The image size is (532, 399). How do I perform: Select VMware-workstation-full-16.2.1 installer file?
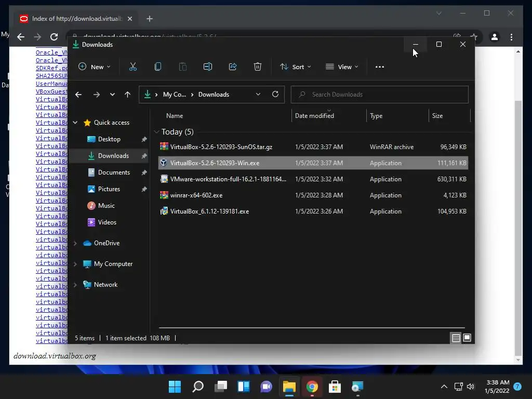(313, 179)
